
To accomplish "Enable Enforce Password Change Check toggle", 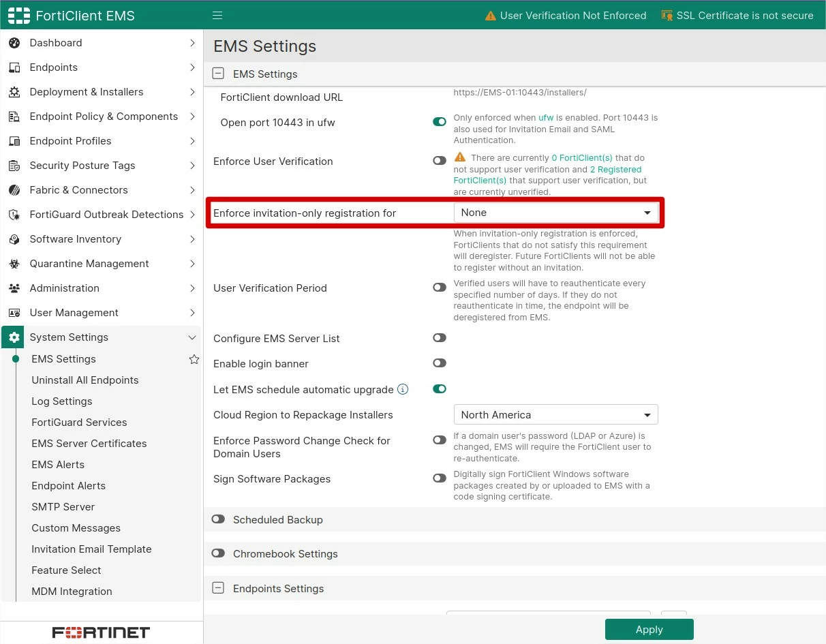I will pyautogui.click(x=440, y=440).
